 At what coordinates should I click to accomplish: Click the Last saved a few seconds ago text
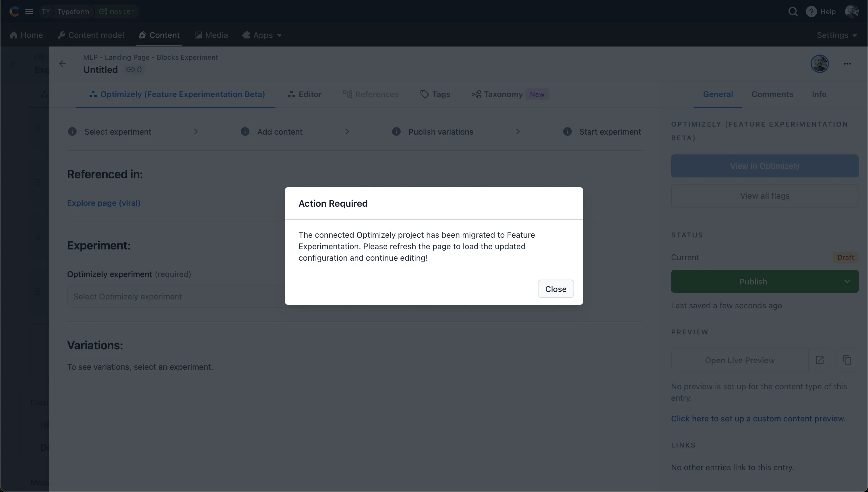[x=726, y=305]
